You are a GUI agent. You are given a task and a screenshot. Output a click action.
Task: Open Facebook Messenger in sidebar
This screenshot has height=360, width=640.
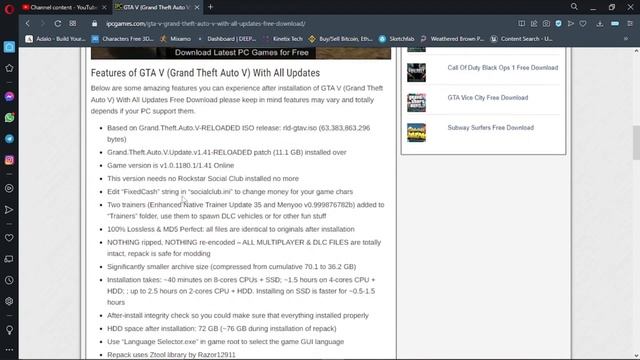9,97
